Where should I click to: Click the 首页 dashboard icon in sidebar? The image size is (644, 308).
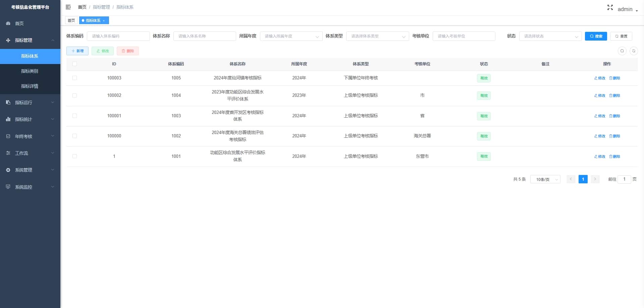8,23
